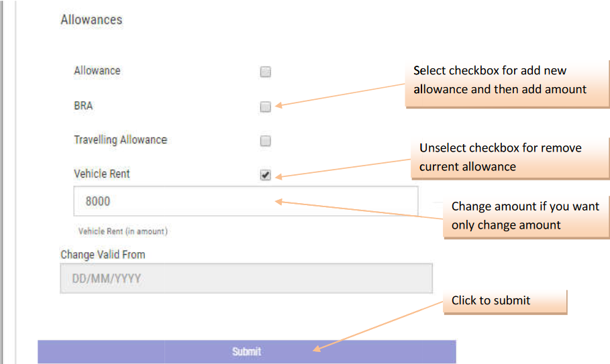Tick the Allowance checkbox
This screenshot has width=610, height=364.
(x=265, y=72)
